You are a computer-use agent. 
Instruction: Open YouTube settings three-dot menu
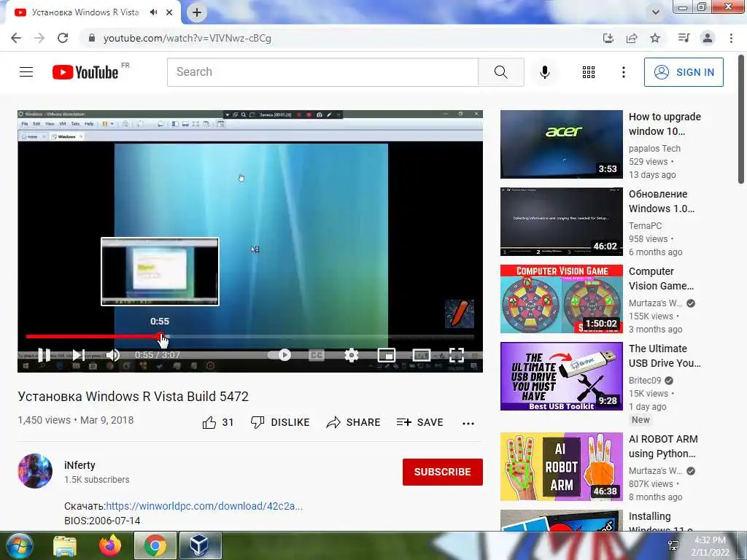click(623, 72)
